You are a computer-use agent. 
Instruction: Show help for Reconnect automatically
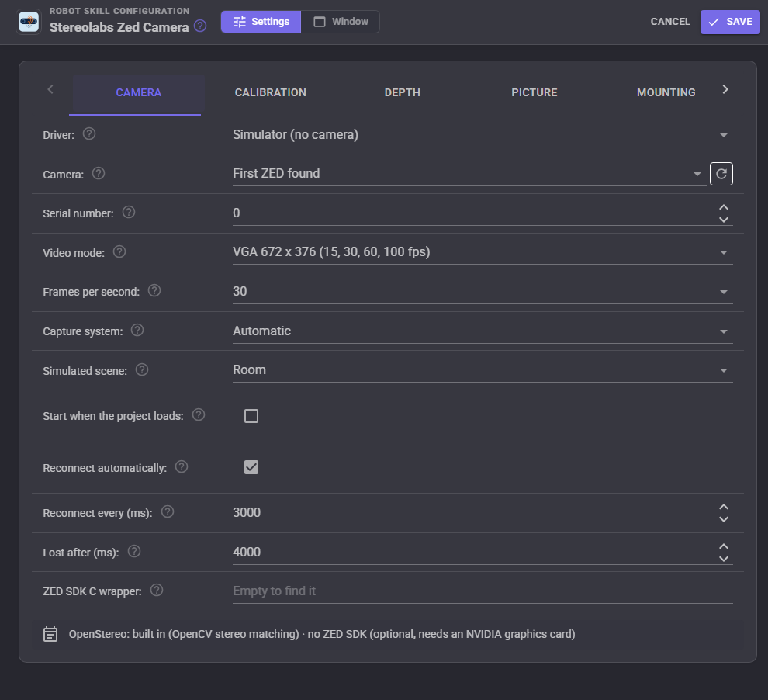point(182,467)
